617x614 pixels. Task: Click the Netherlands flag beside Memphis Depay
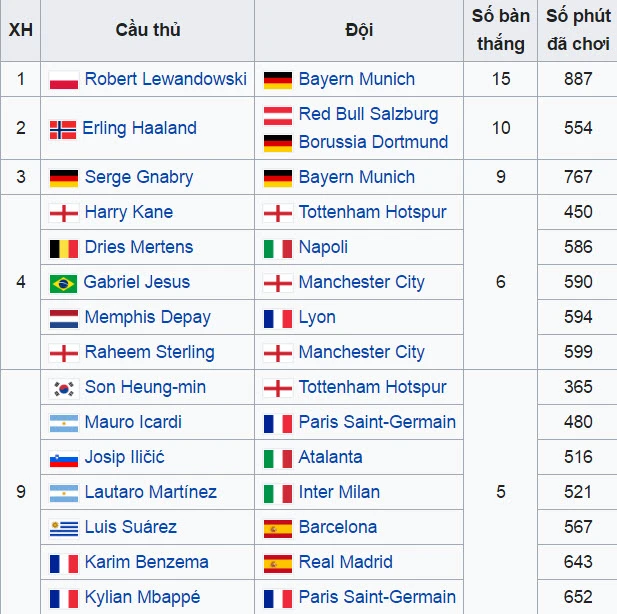[64, 318]
